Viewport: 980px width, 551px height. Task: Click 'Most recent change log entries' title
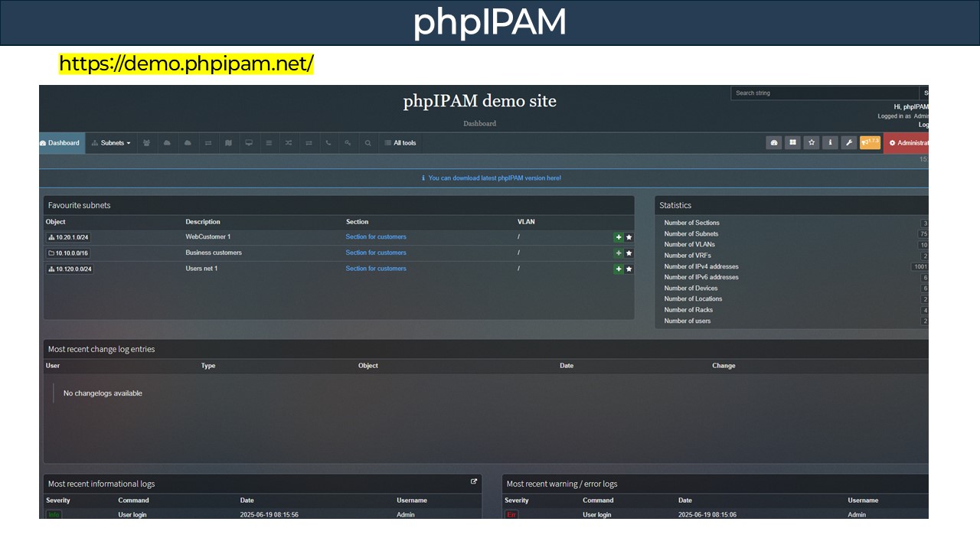point(102,349)
